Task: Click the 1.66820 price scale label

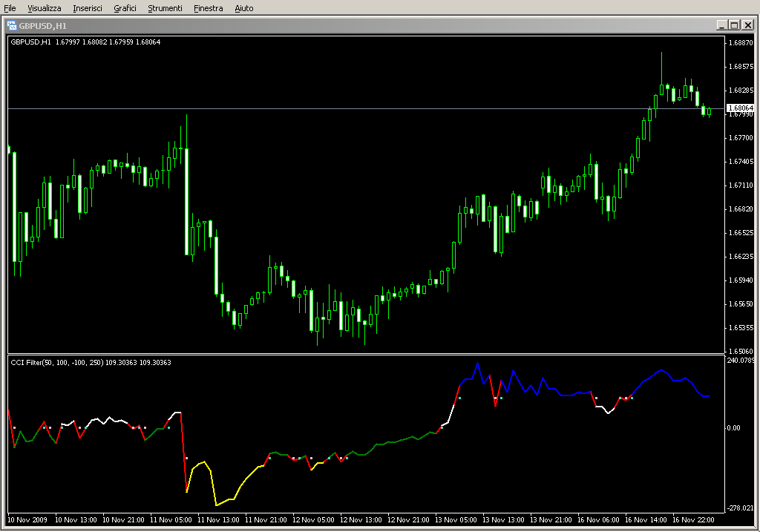Action: tap(741, 208)
